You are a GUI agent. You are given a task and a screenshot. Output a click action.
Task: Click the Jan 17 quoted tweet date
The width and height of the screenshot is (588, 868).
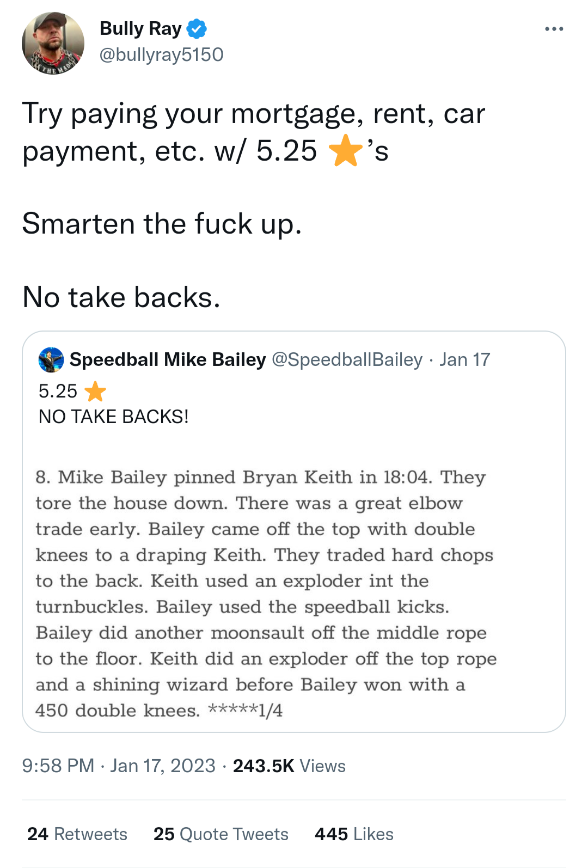tap(464, 360)
